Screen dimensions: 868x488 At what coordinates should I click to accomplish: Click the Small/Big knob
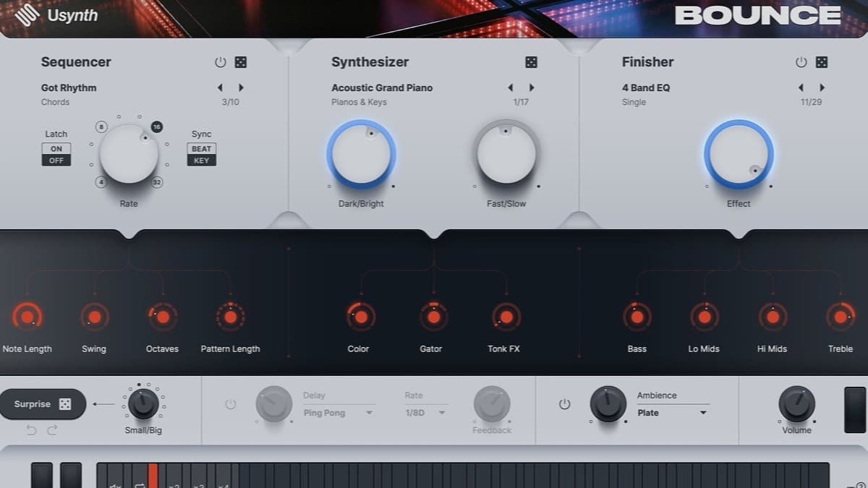pos(143,403)
